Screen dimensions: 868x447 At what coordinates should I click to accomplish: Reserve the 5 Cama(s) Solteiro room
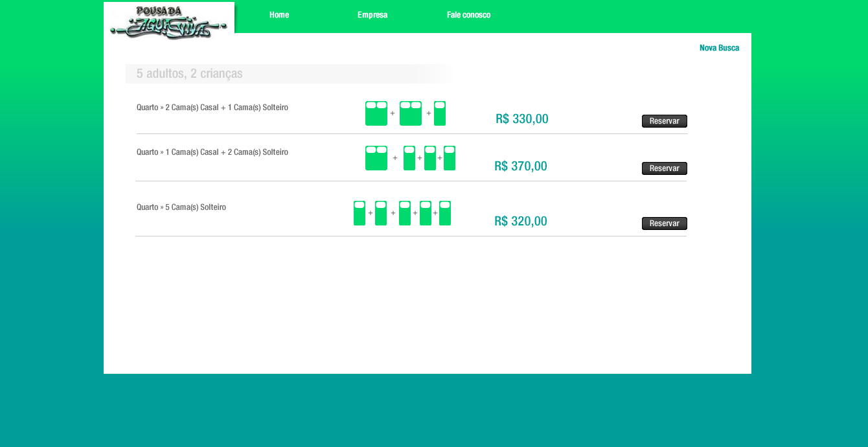(664, 223)
